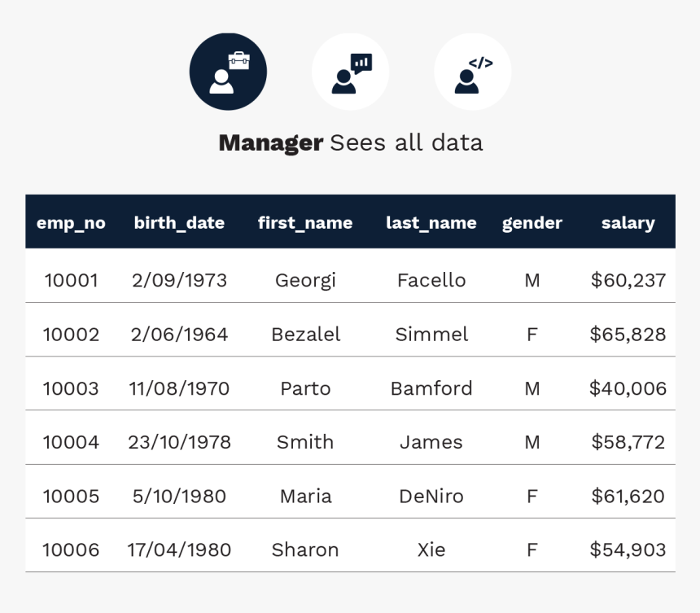Image resolution: width=700 pixels, height=613 pixels.
Task: Choose the Developer code role icon
Action: tap(473, 72)
